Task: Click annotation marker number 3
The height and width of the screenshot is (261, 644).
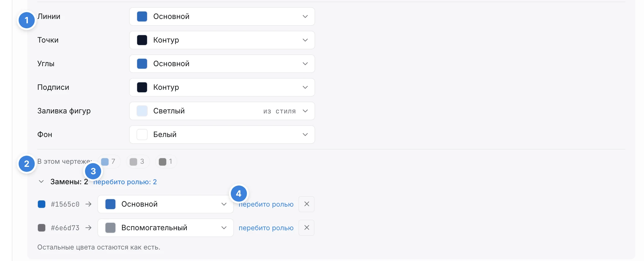Action: pyautogui.click(x=93, y=171)
